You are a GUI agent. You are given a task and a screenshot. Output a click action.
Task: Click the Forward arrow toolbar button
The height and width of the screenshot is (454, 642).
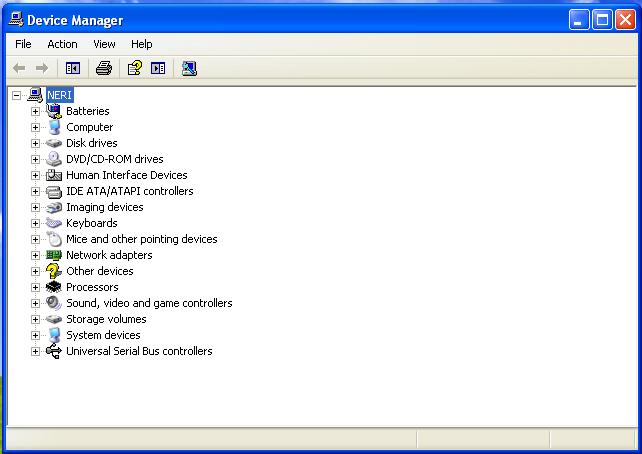click(x=42, y=68)
